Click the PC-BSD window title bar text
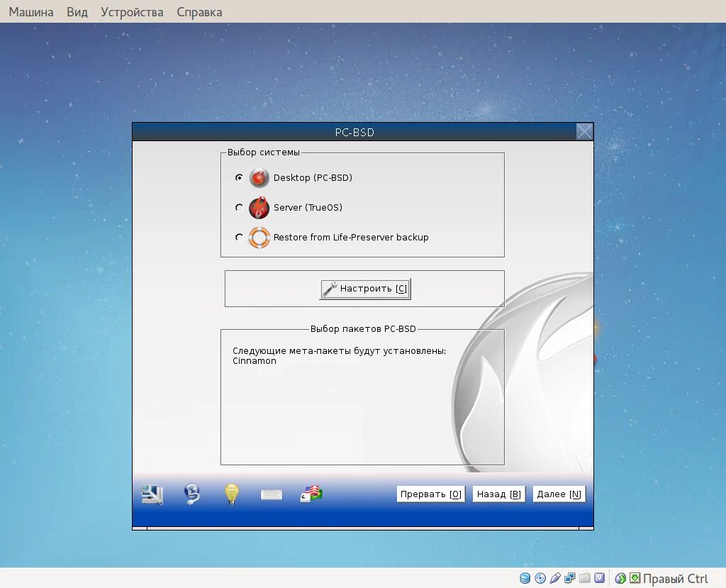This screenshot has height=588, width=726. pyautogui.click(x=354, y=133)
